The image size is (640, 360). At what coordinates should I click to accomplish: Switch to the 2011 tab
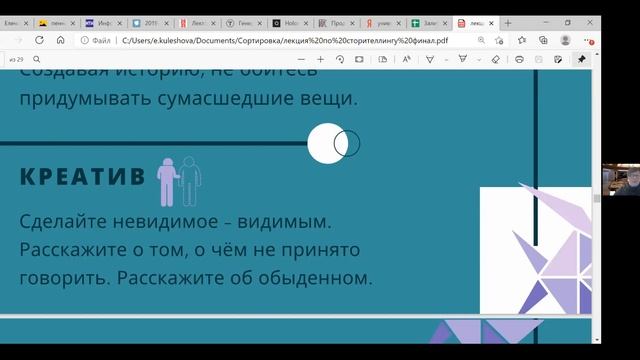tap(150, 23)
